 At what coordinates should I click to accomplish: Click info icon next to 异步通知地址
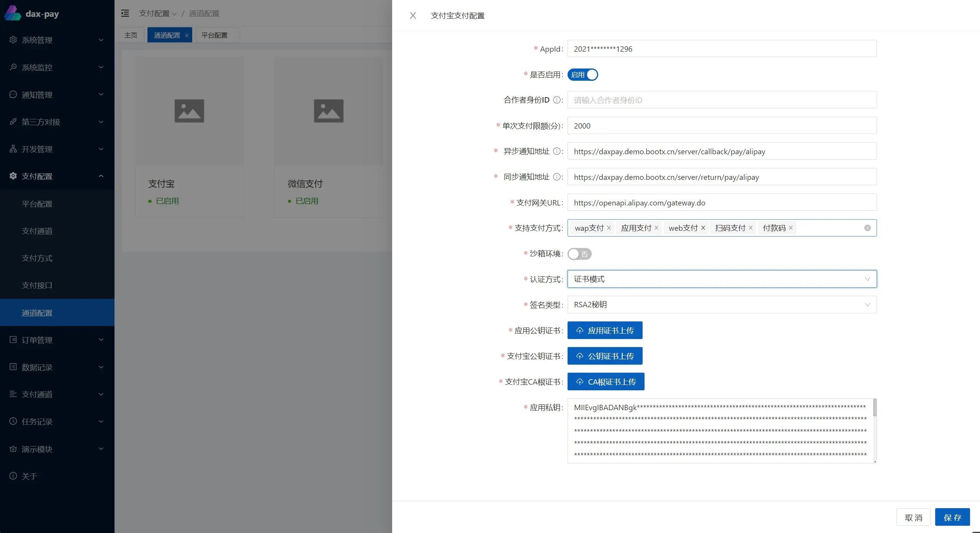pos(557,151)
